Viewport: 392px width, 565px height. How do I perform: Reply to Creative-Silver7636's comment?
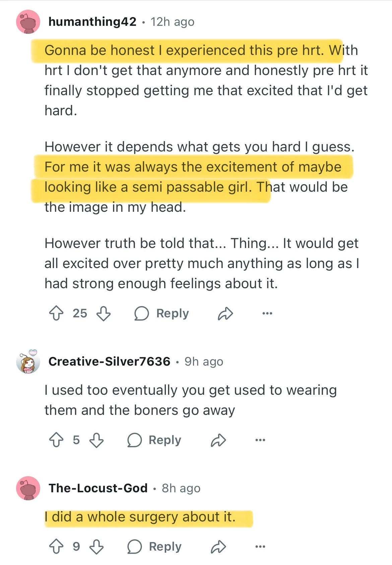coord(154,440)
